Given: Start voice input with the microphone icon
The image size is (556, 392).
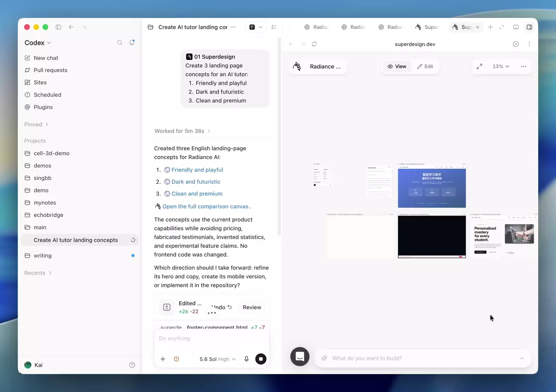Looking at the screenshot, I should (x=246, y=359).
